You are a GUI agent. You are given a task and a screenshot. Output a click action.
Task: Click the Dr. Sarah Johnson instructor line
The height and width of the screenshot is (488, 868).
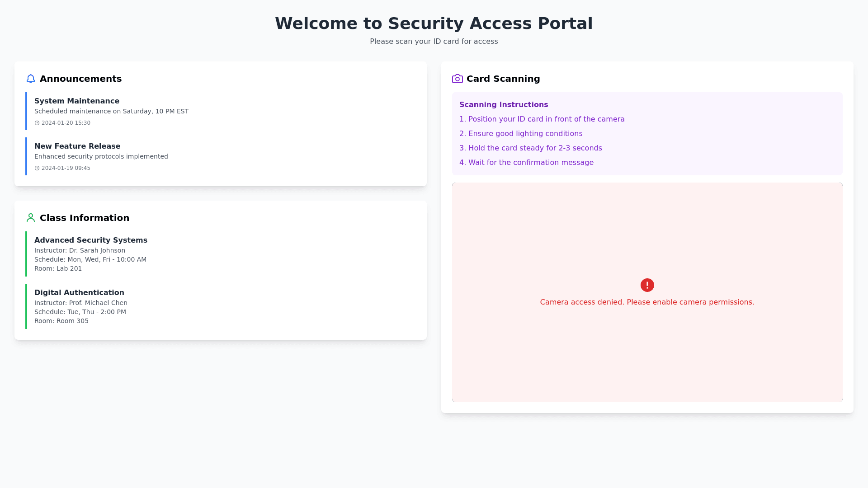coord(80,250)
